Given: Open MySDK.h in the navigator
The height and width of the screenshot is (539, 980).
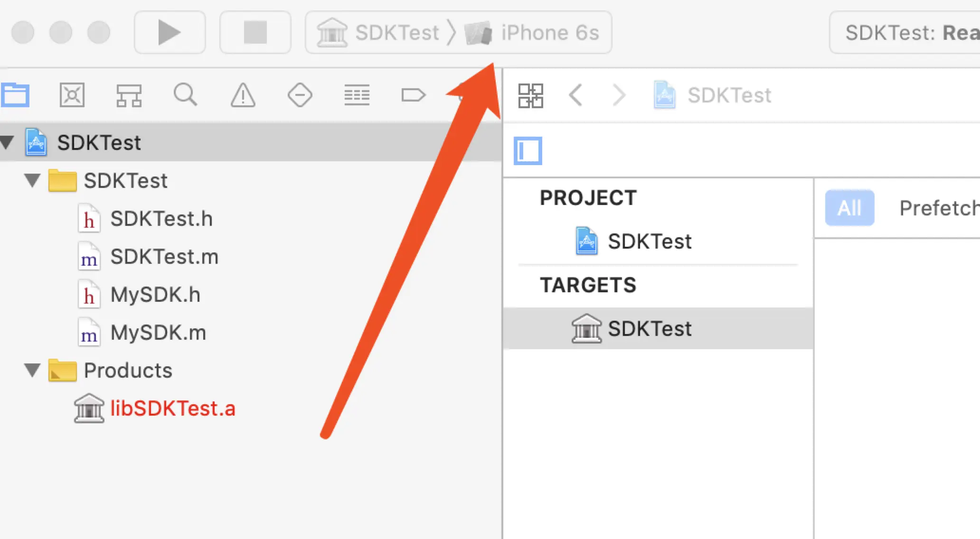Looking at the screenshot, I should pyautogui.click(x=155, y=295).
